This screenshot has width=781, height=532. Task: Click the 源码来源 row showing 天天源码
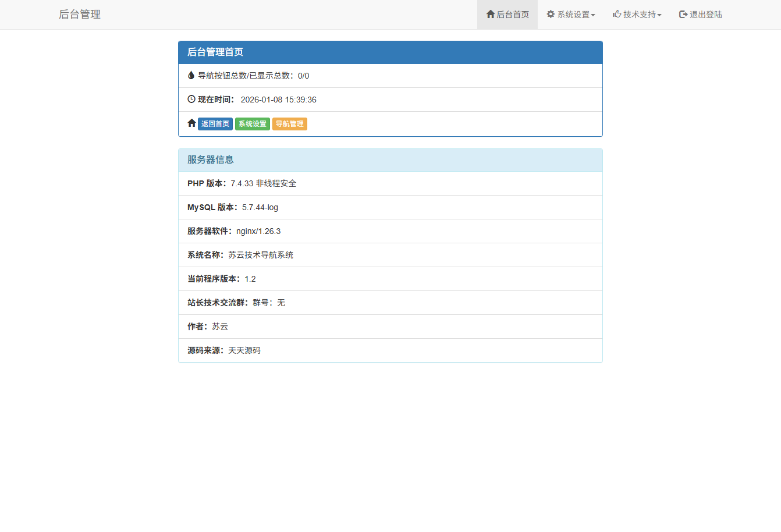click(x=390, y=350)
